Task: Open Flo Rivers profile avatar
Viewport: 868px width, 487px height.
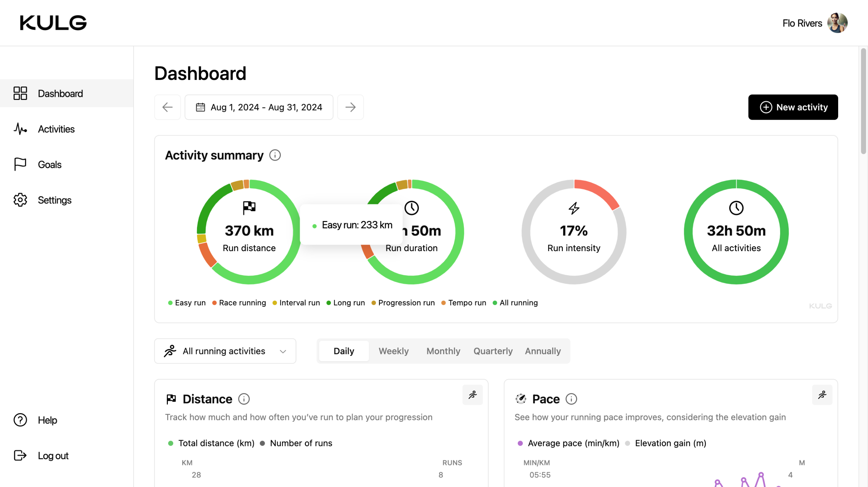Action: (837, 23)
